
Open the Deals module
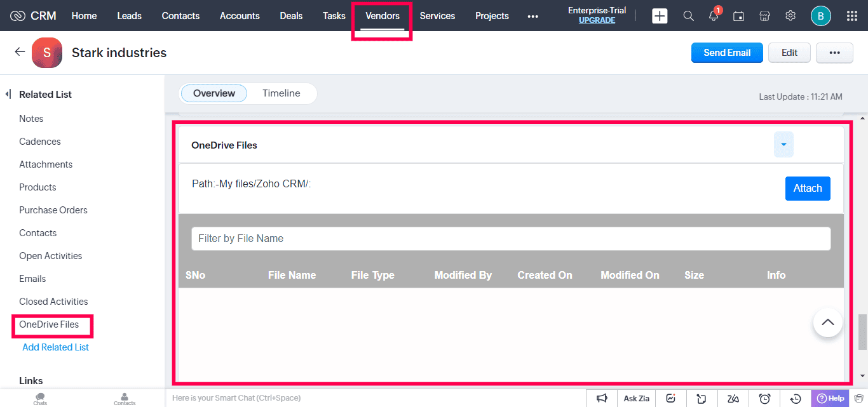click(x=291, y=16)
